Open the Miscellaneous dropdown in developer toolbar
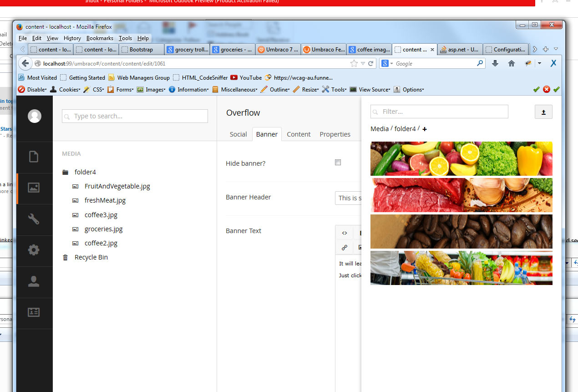This screenshot has width=578, height=392. point(235,90)
